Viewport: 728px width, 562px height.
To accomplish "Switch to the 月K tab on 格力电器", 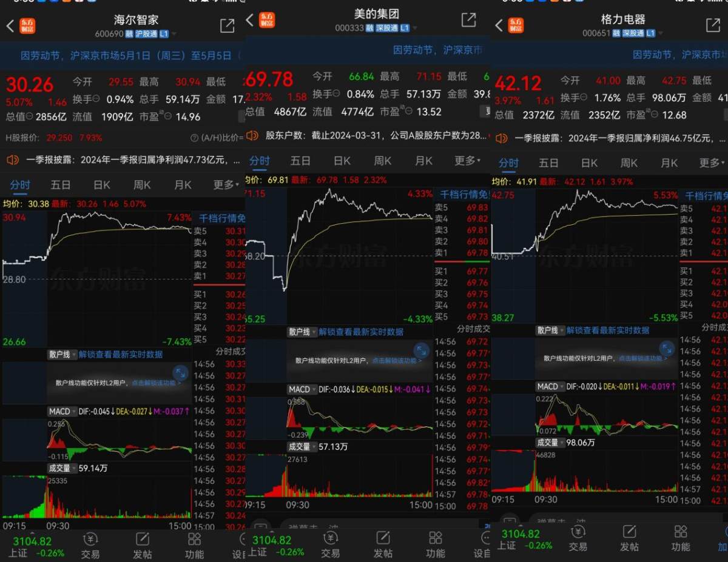I will click(668, 162).
